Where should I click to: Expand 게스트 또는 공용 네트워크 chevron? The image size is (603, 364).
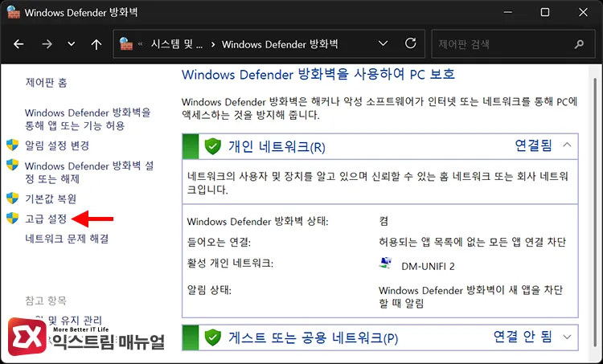click(x=567, y=337)
